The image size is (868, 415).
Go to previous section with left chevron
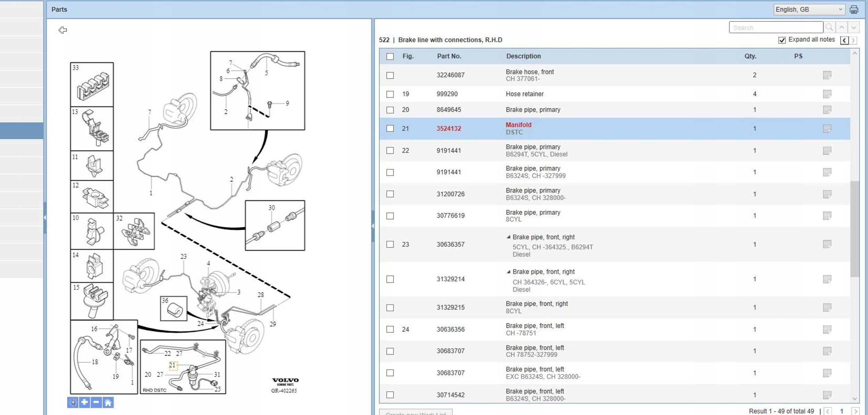coord(844,41)
